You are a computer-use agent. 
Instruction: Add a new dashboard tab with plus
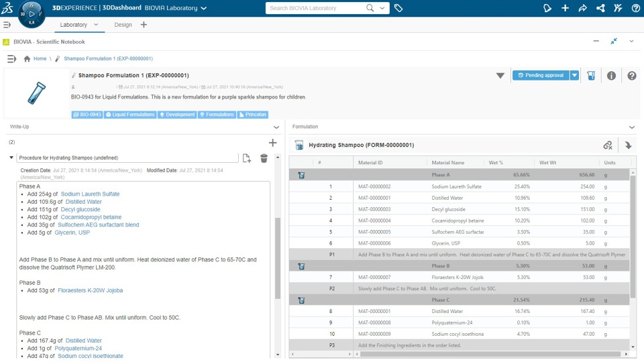click(x=144, y=25)
